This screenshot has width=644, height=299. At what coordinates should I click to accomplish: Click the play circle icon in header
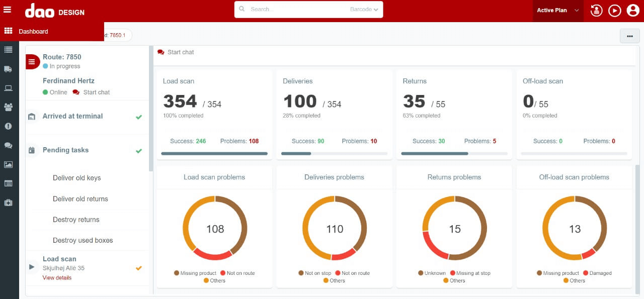point(614,11)
